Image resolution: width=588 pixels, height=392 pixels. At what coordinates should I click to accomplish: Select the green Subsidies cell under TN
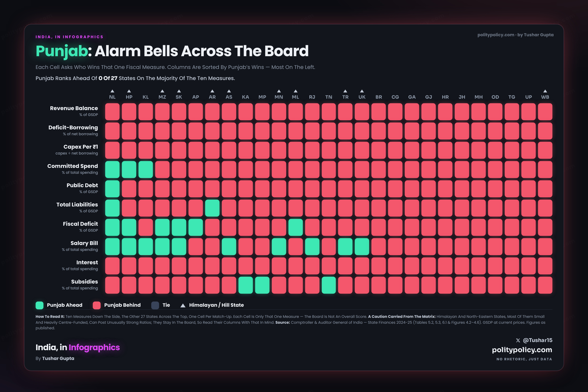click(x=329, y=285)
